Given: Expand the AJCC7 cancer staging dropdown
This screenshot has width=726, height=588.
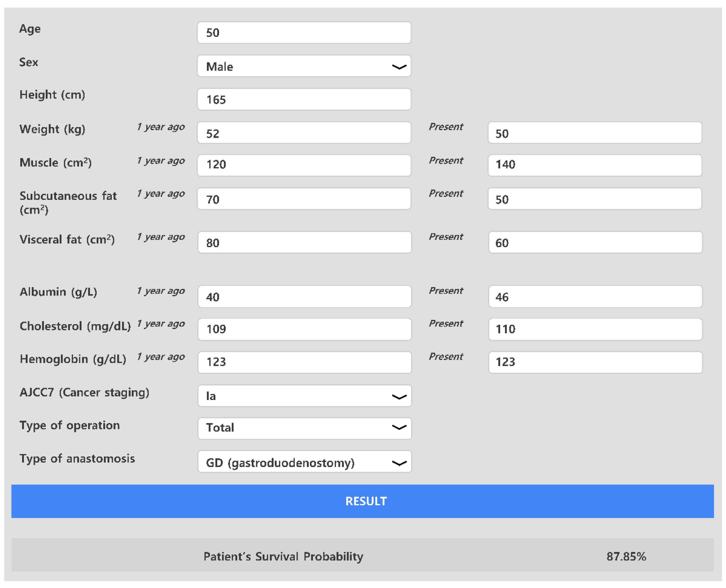Looking at the screenshot, I should tap(304, 396).
